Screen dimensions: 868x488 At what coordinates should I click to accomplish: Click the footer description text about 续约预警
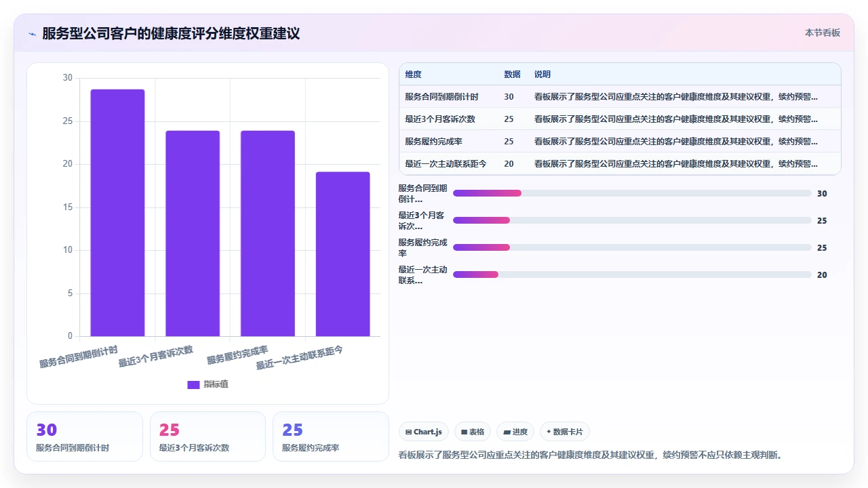[x=591, y=455]
